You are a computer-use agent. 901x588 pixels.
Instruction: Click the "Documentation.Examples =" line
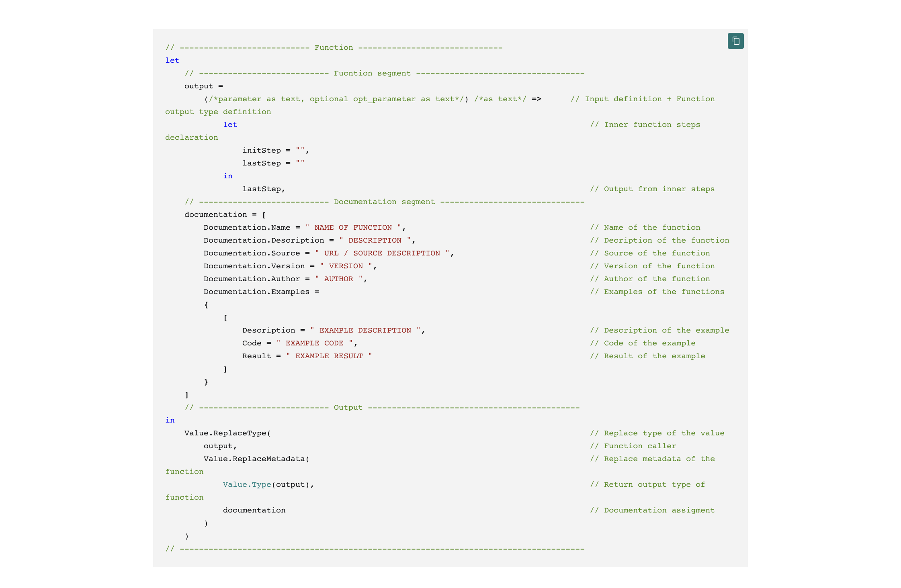pos(262,292)
